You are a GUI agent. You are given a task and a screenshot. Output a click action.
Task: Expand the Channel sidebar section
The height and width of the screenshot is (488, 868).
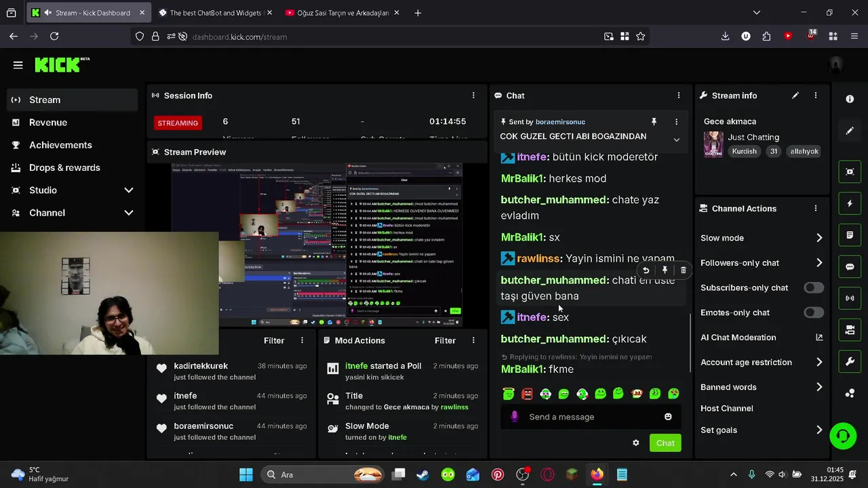pyautogui.click(x=129, y=213)
